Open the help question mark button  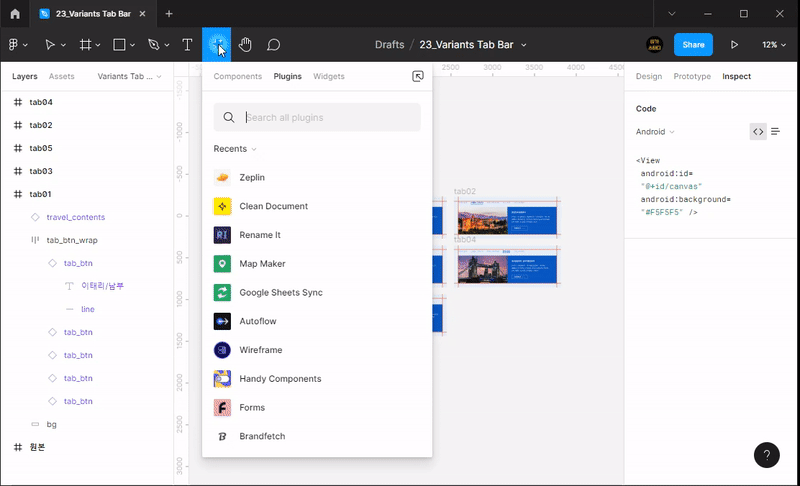tap(767, 455)
